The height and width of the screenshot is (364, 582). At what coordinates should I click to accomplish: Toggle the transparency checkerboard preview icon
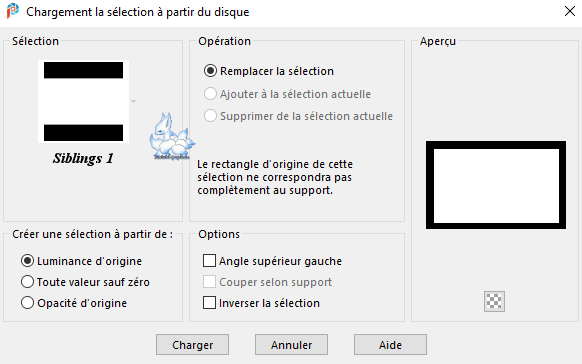click(494, 301)
